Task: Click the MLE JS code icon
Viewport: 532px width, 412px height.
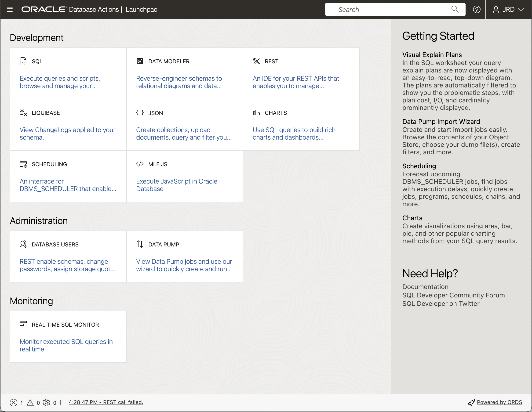Action: tap(140, 164)
